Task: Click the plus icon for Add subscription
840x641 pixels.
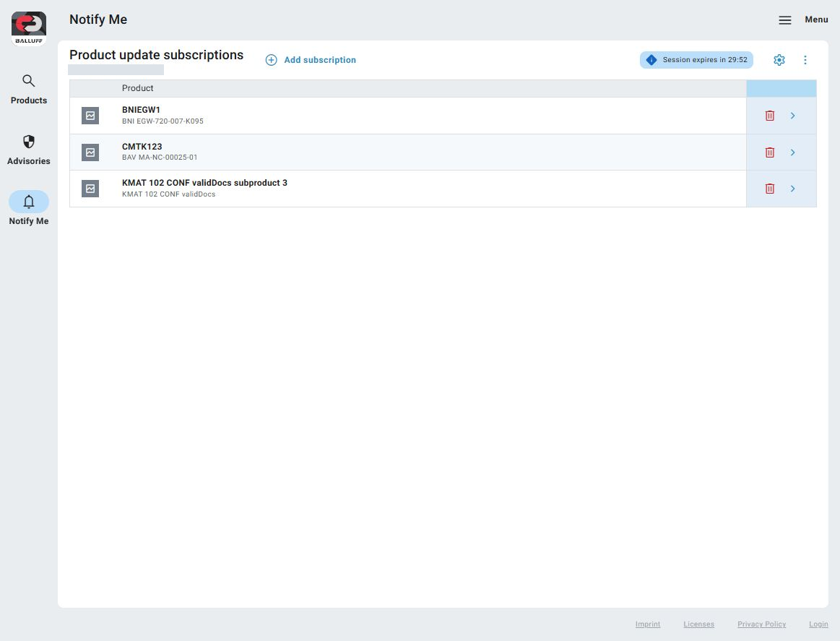Action: point(271,60)
